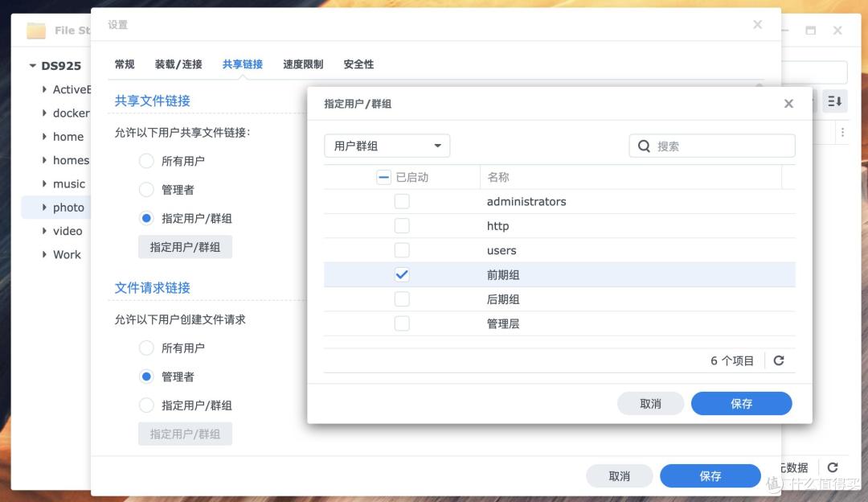Image resolution: width=868 pixels, height=502 pixels.
Task: Close the 指定用户/群组 dialog
Action: (x=789, y=104)
